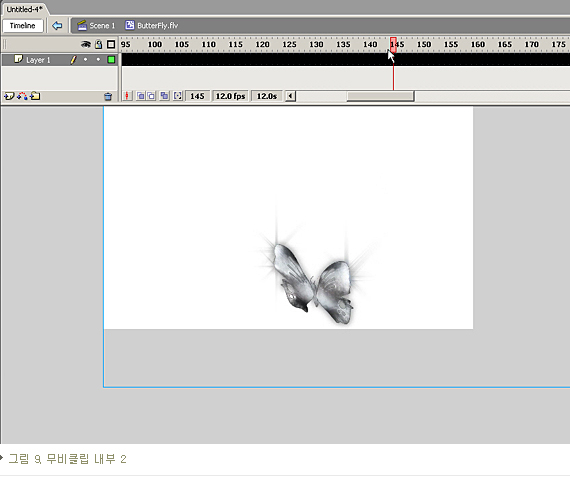
Task: Click the Insert Layer Folder icon
Action: point(35,96)
